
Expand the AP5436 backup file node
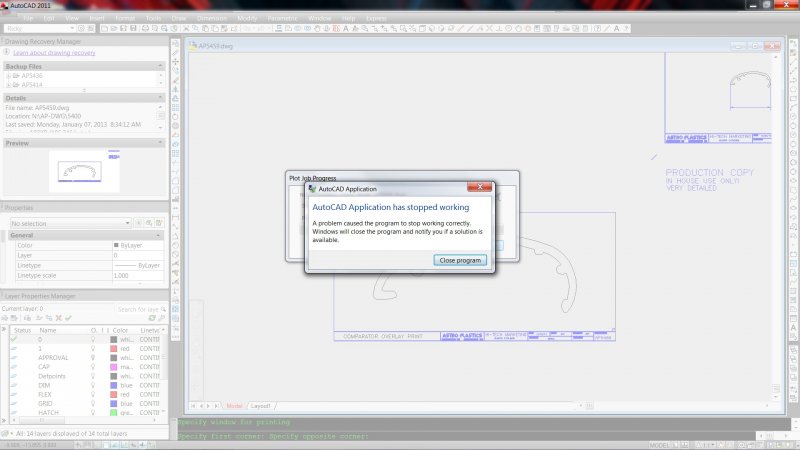(x=8, y=76)
